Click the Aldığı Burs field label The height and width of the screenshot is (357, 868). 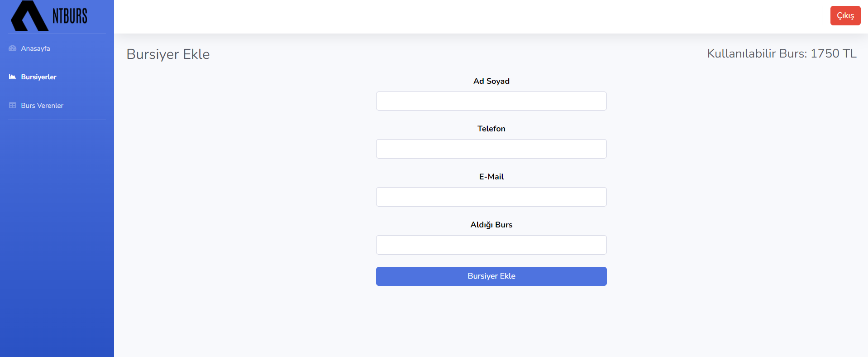click(x=491, y=225)
